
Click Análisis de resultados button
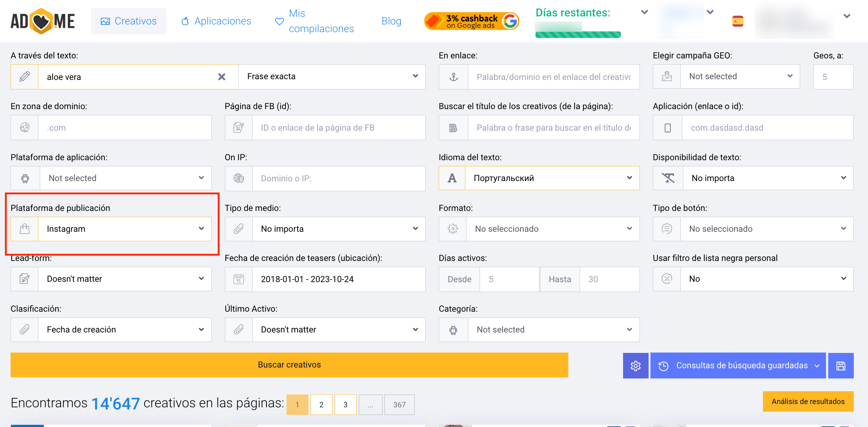pos(808,401)
